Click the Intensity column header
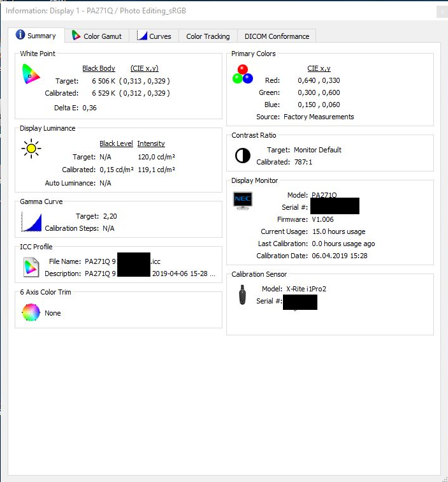This screenshot has height=482, width=448. 151,143
